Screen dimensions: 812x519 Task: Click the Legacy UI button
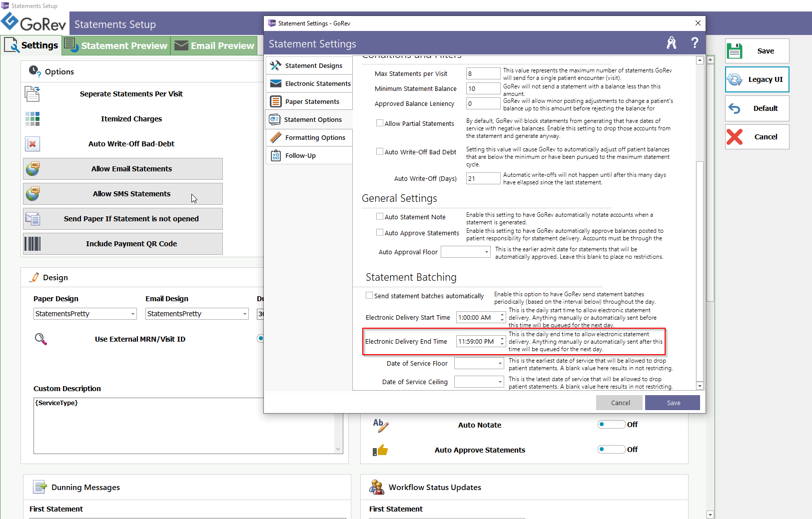[x=757, y=79]
